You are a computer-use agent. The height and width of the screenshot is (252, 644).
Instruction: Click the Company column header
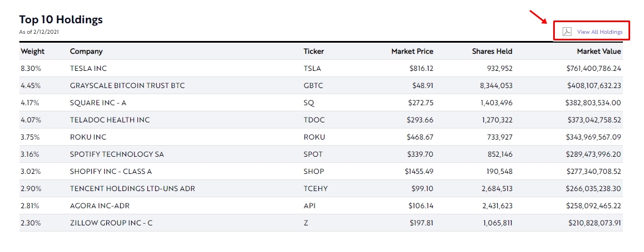(86, 52)
